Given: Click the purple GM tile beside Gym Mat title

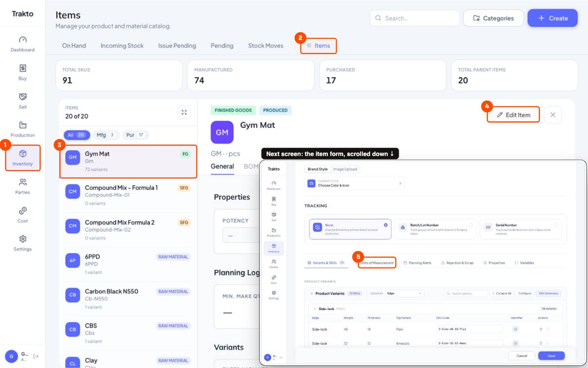Looking at the screenshot, I should click(x=222, y=132).
